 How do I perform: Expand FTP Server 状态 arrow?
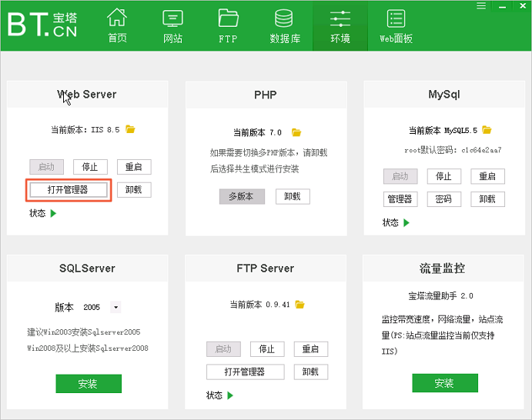click(x=230, y=395)
